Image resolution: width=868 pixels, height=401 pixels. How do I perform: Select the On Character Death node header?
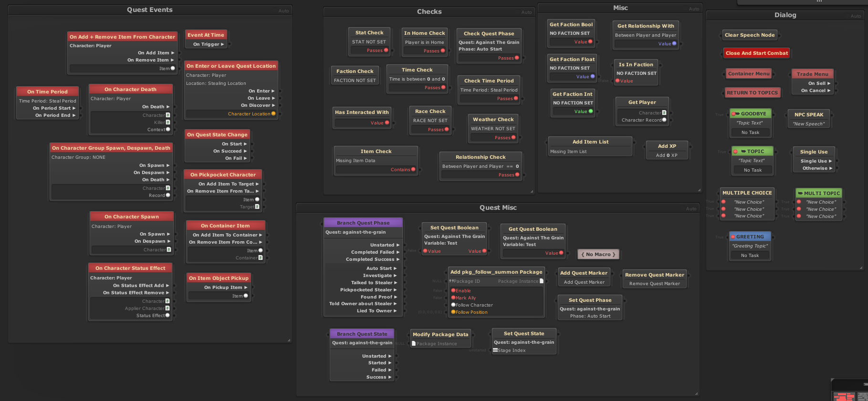(130, 89)
